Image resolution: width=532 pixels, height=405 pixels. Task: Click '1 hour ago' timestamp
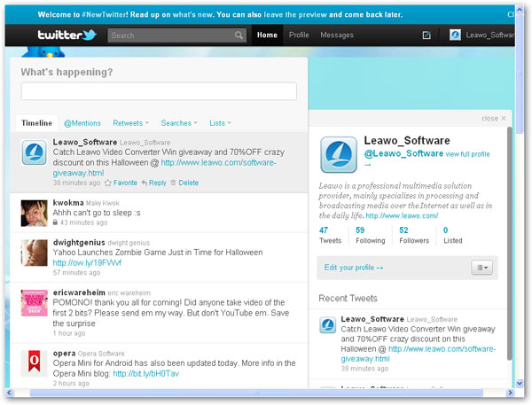point(69,333)
